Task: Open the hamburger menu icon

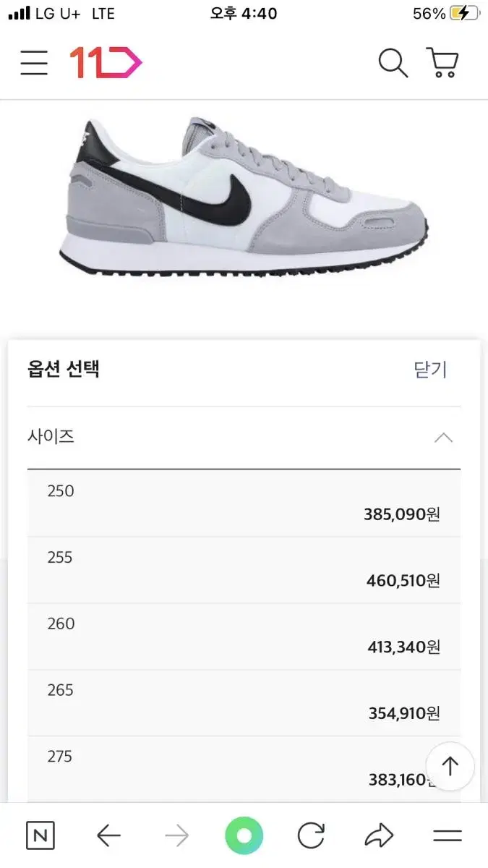Action: 34,64
